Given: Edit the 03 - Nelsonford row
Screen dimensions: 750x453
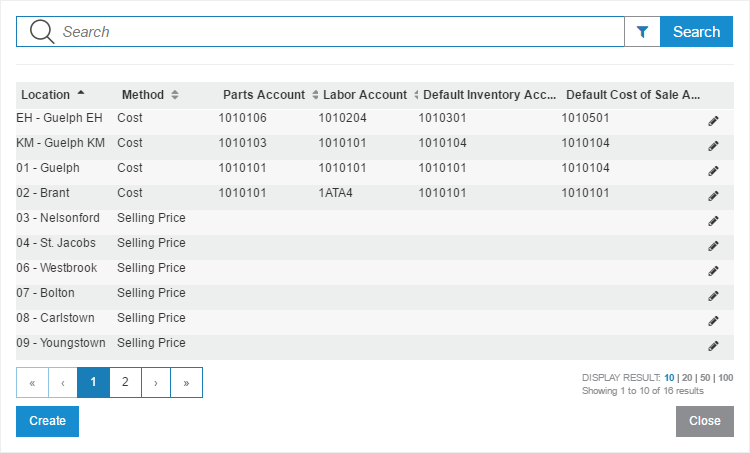Looking at the screenshot, I should point(713,221).
